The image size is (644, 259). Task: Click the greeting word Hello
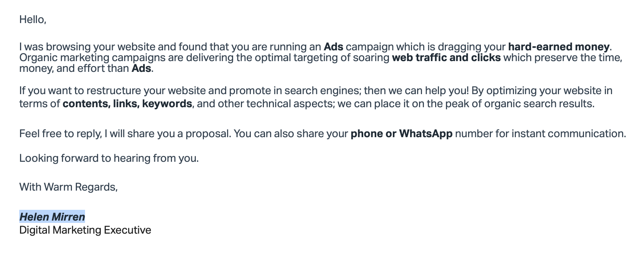33,19
